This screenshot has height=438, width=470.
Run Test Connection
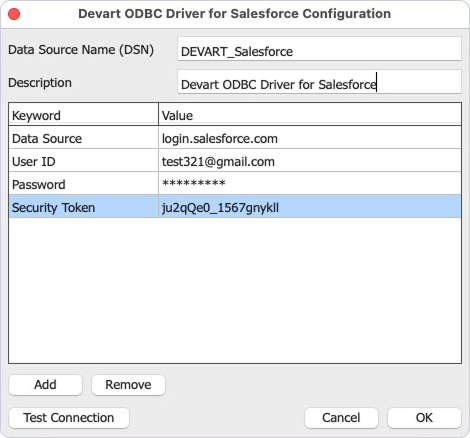[x=69, y=418]
